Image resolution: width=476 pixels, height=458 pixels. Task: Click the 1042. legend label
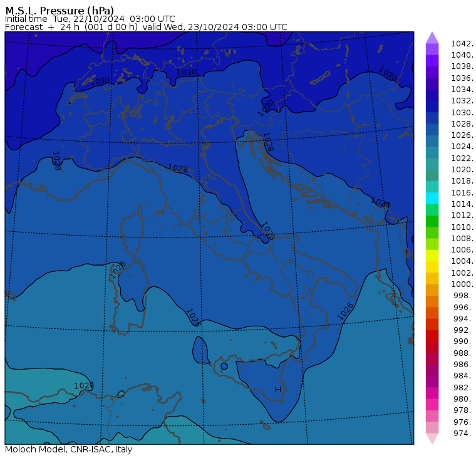click(462, 44)
